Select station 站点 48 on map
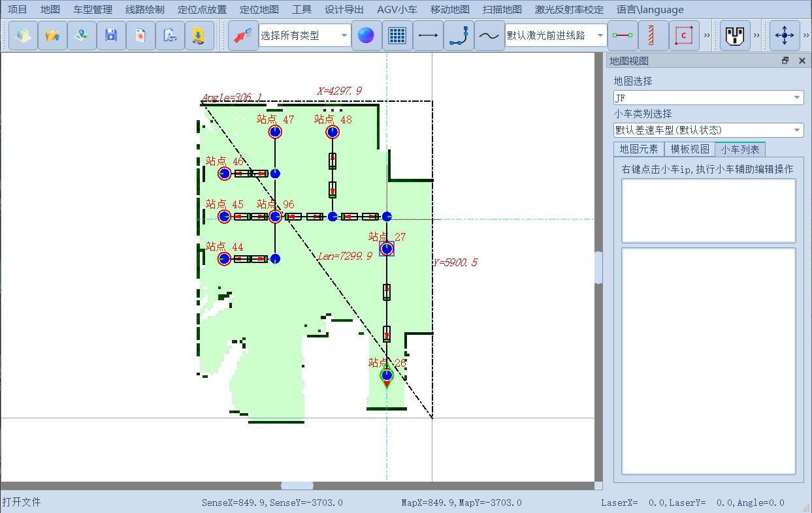This screenshot has height=513, width=812. click(333, 132)
